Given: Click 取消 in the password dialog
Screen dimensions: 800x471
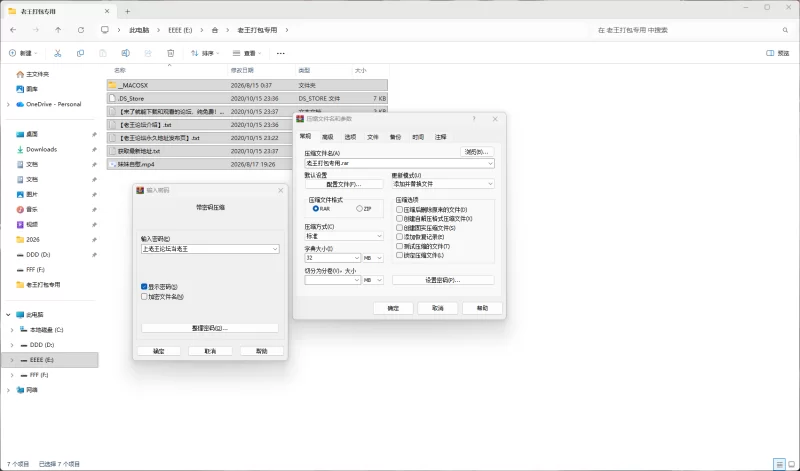Looking at the screenshot, I should point(210,351).
